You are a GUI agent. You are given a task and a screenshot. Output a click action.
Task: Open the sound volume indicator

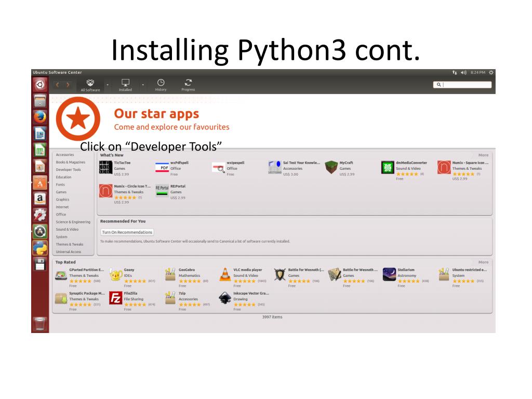point(463,73)
